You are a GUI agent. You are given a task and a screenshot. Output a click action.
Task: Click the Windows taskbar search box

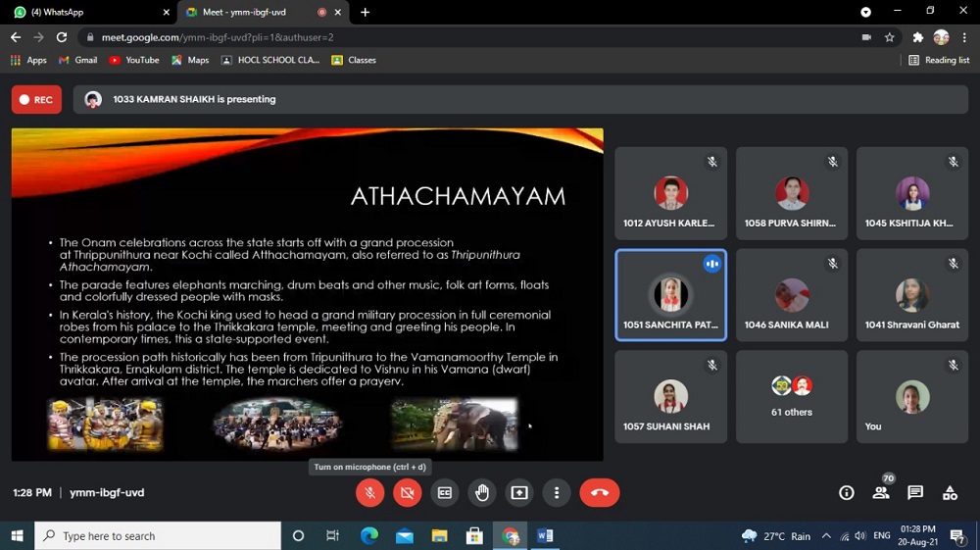coord(157,536)
